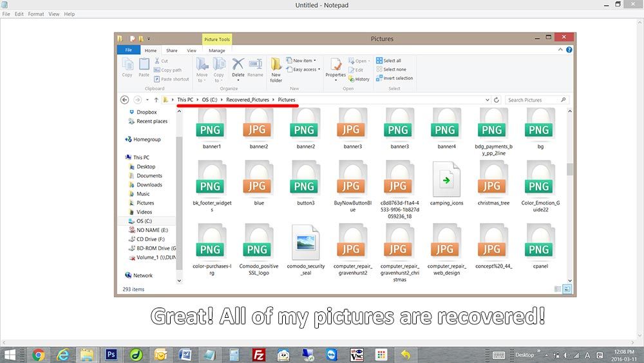
Task: Click the Search Pictures field
Action: click(x=537, y=100)
